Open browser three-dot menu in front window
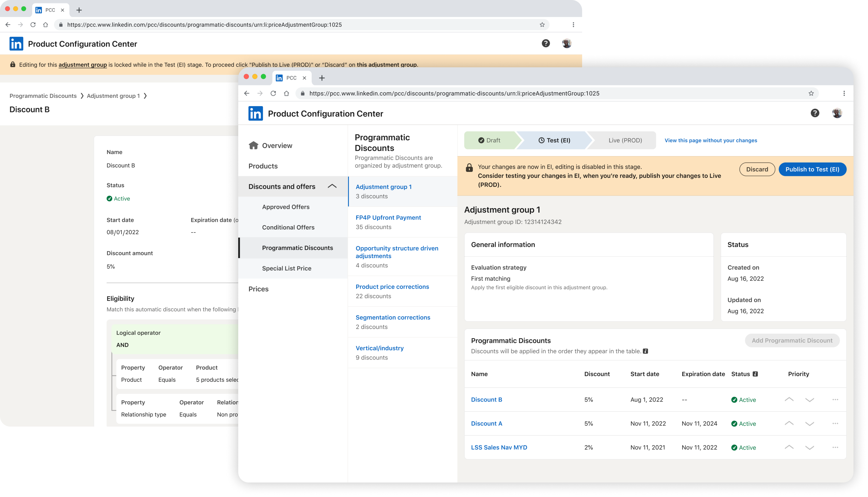Image resolution: width=868 pixels, height=497 pixels. 844,93
